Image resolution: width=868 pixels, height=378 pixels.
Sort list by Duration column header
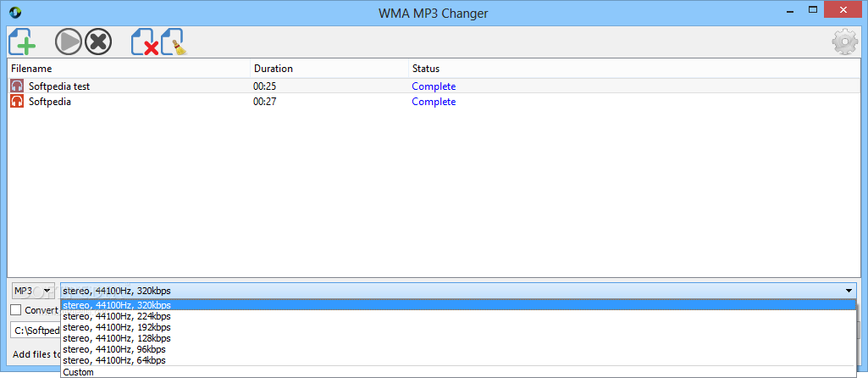pos(329,69)
